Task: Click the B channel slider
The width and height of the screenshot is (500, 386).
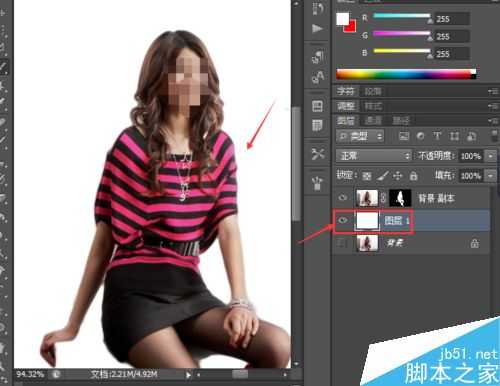Action: pyautogui.click(x=402, y=51)
